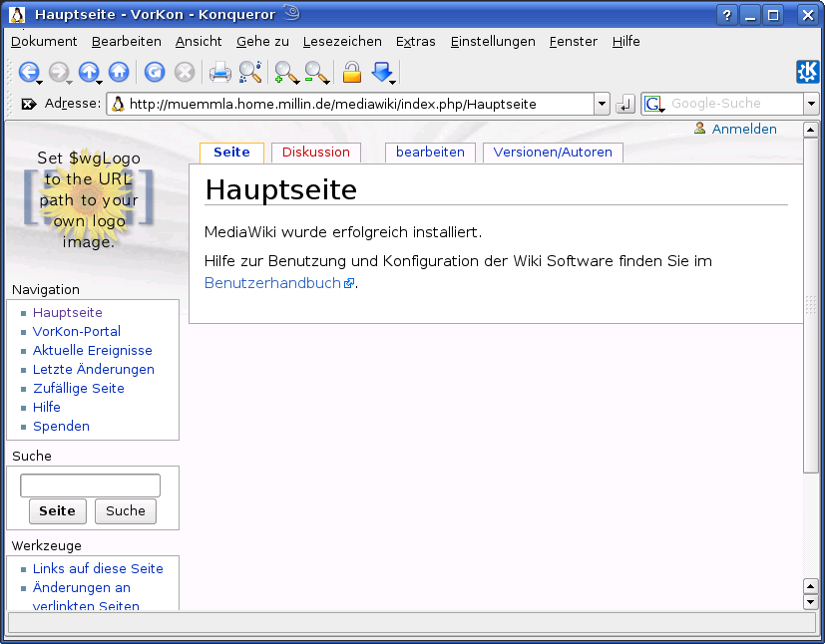
Task: Click into the wiki search input field
Action: tap(90, 485)
